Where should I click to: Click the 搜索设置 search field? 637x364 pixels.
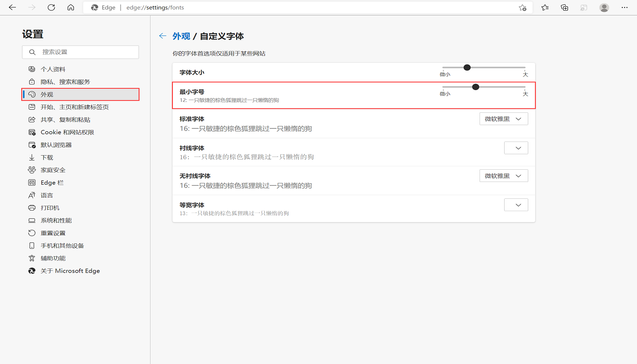(80, 52)
